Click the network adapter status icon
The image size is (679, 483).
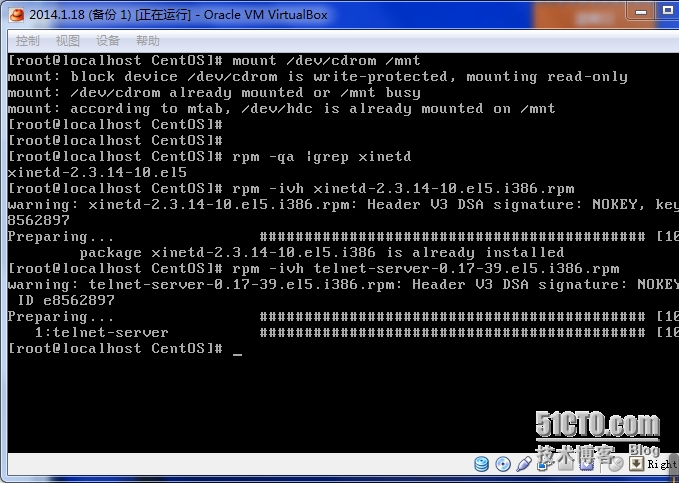click(x=545, y=465)
